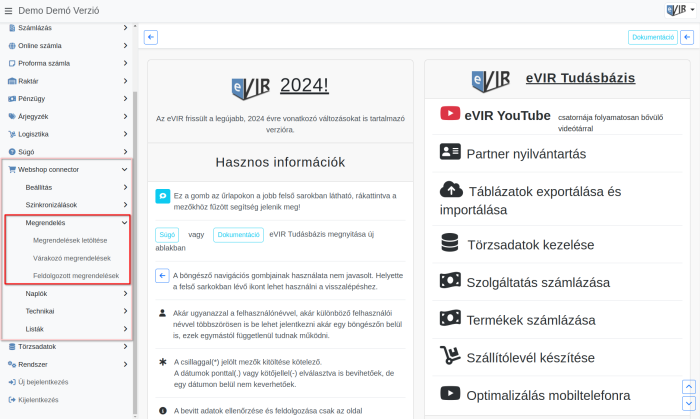Viewport: 700px width, 419px height.
Task: Click video icon beside Optimalizálás mobiltelefonra
Action: pyautogui.click(x=450, y=393)
